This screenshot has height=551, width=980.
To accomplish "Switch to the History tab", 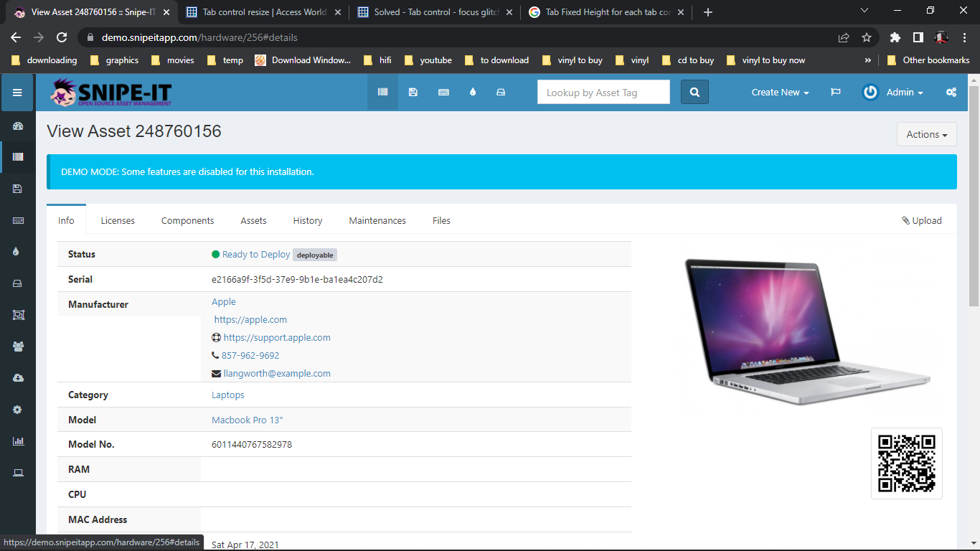I will (x=308, y=220).
